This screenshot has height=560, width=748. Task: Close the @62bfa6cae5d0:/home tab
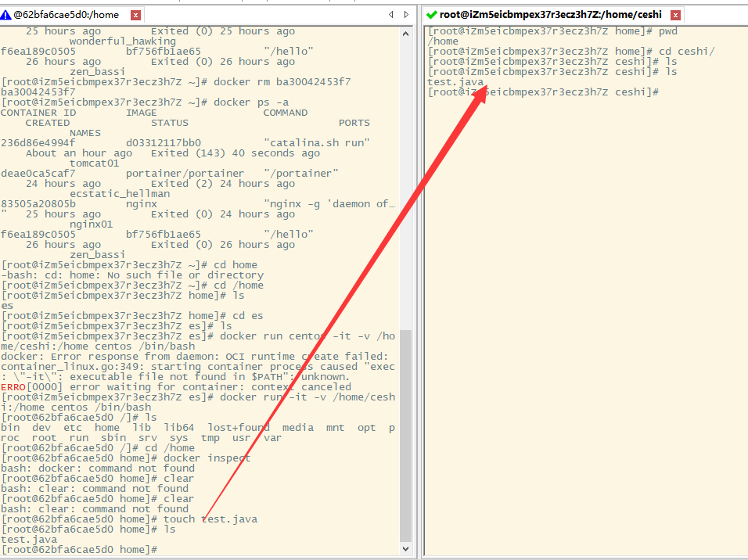[x=135, y=16]
